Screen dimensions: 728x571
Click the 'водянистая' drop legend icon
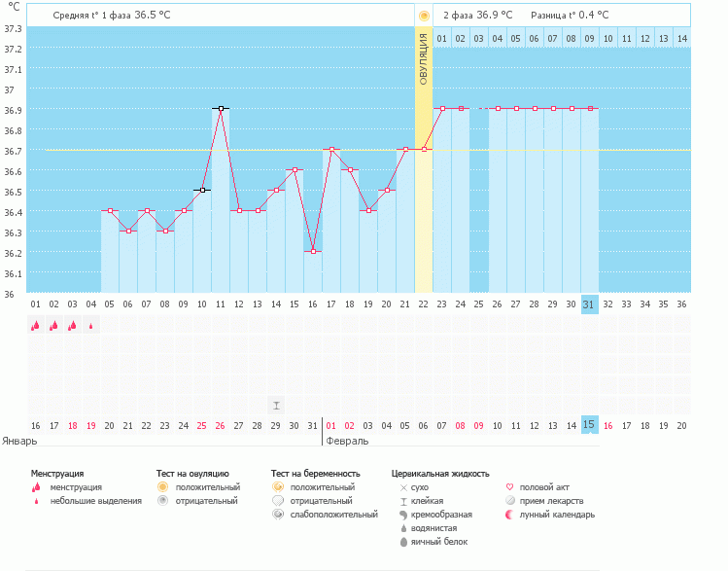[x=403, y=528]
